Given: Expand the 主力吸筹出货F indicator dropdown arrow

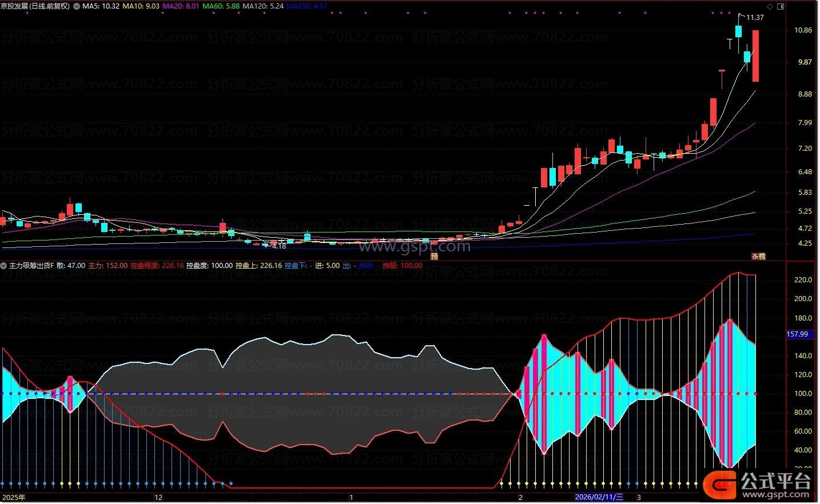Looking at the screenshot, I should coord(4,266).
